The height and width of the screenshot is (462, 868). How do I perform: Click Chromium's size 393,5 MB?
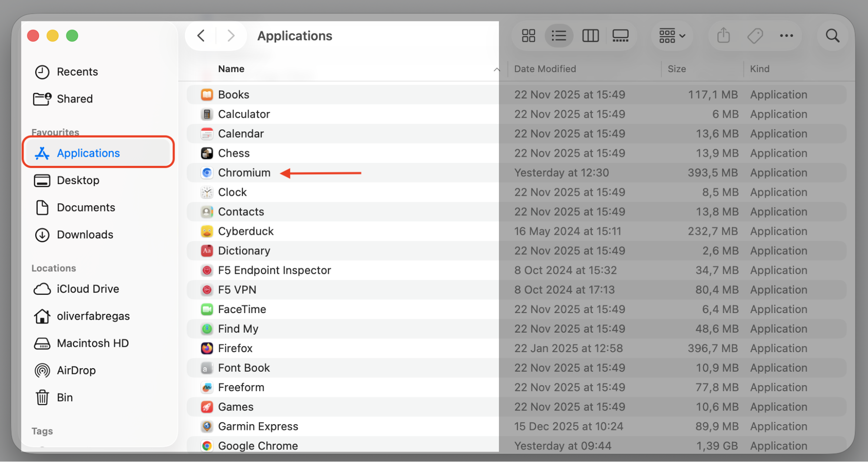[x=713, y=173]
